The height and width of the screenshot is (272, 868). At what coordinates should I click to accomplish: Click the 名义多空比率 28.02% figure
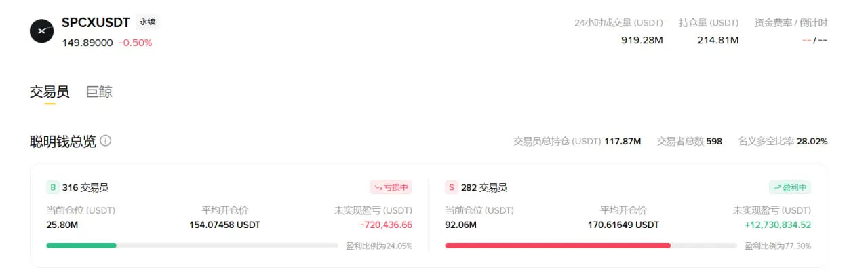[812, 142]
